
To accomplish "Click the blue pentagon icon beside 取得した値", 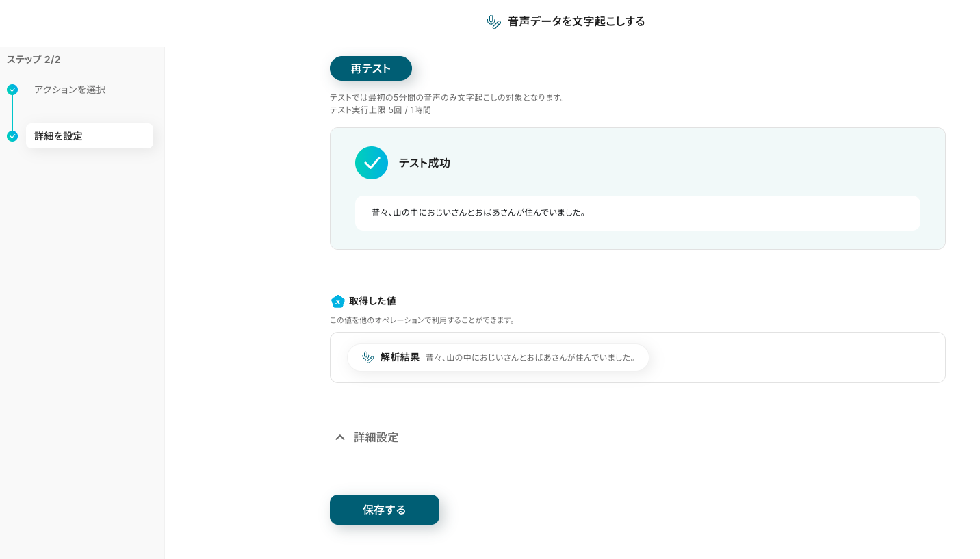I will tap(337, 301).
